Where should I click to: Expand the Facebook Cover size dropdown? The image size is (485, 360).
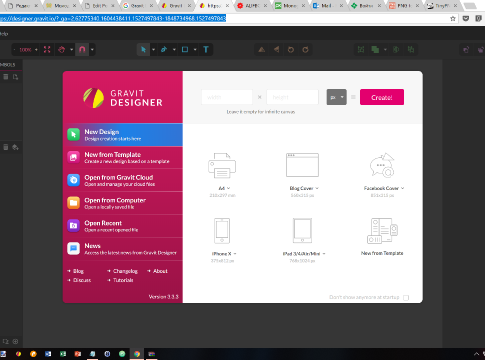click(403, 188)
